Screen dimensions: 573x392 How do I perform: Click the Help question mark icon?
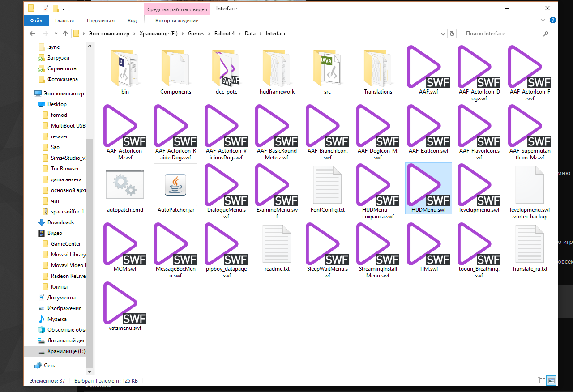(x=553, y=21)
